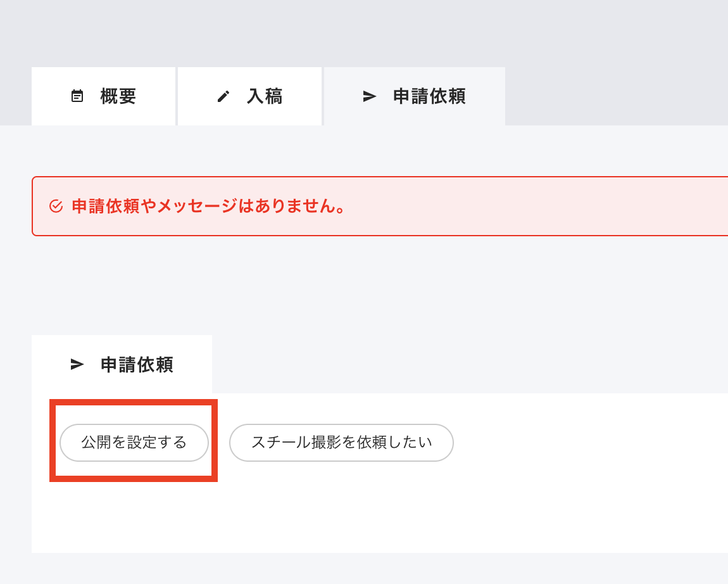This screenshot has height=584, width=728.
Task: Select the lower 申請依頼 section tab label
Action: tap(137, 364)
